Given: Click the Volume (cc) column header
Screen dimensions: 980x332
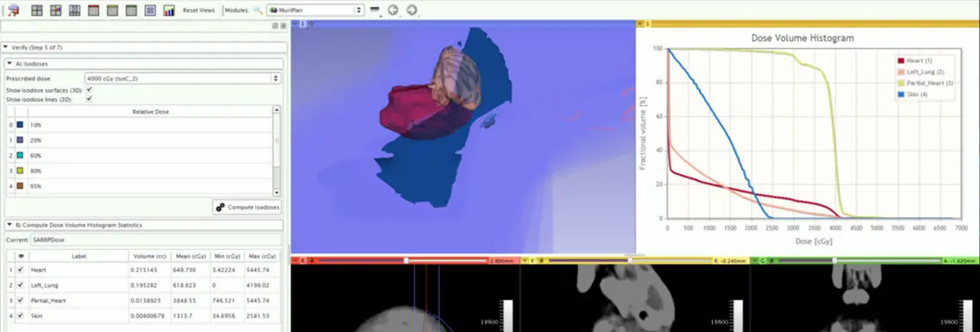Looking at the screenshot, I should 149,256.
